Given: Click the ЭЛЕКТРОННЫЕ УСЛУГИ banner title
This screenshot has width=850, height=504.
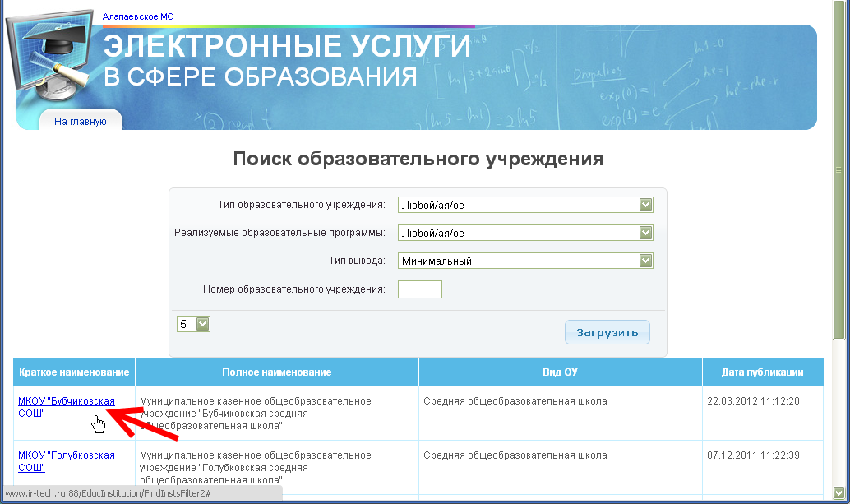Looking at the screenshot, I should point(287,46).
